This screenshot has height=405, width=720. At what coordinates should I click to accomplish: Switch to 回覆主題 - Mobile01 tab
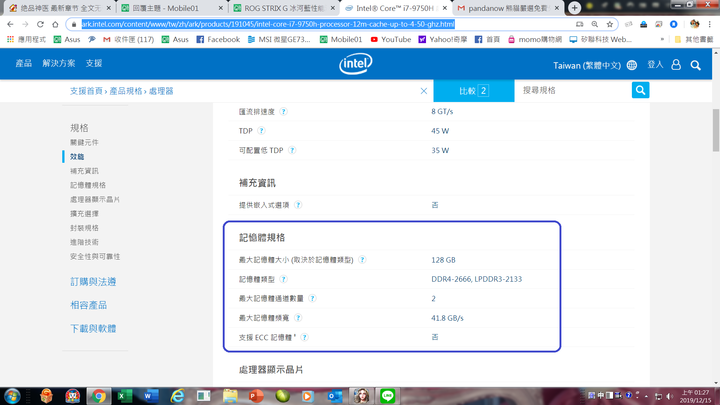171,8
